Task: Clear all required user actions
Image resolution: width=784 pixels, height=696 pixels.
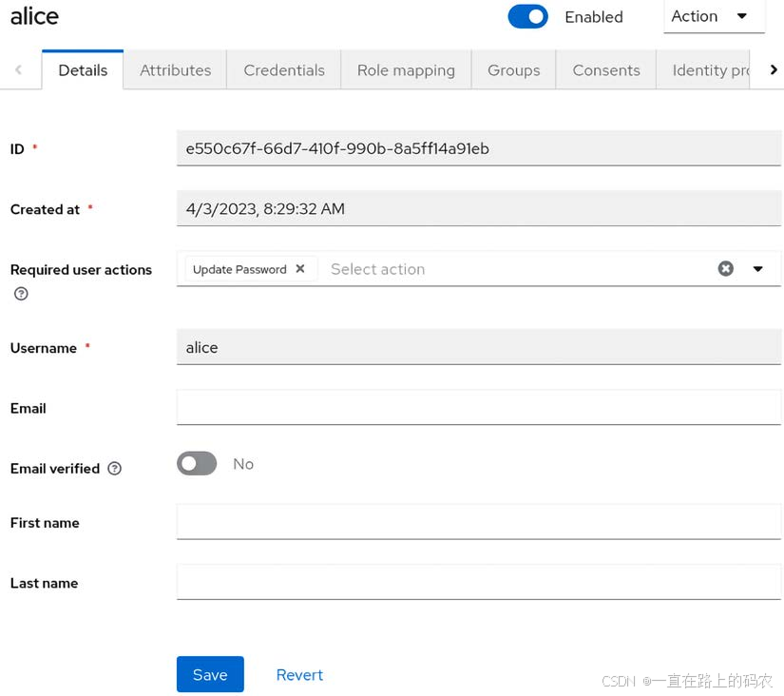Action: coord(725,269)
